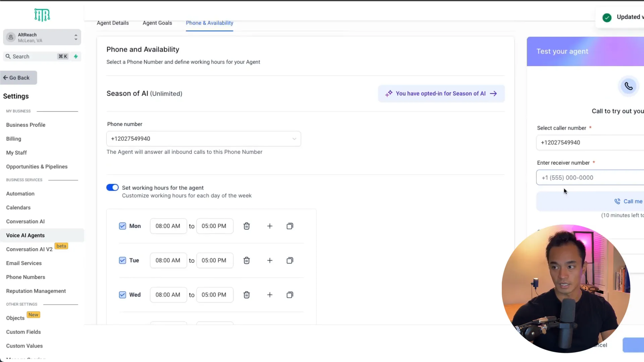
Task: Copy Wednesday hours using duplicate icon
Action: click(x=290, y=295)
